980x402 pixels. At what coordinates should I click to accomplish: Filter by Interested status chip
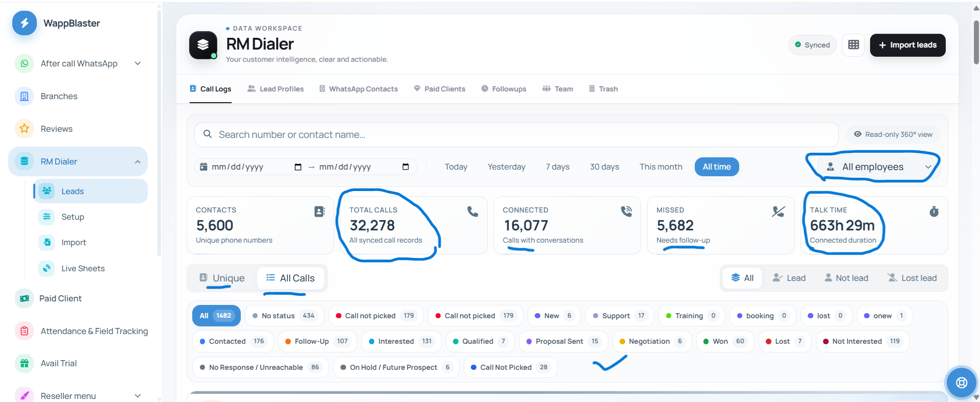pos(401,341)
